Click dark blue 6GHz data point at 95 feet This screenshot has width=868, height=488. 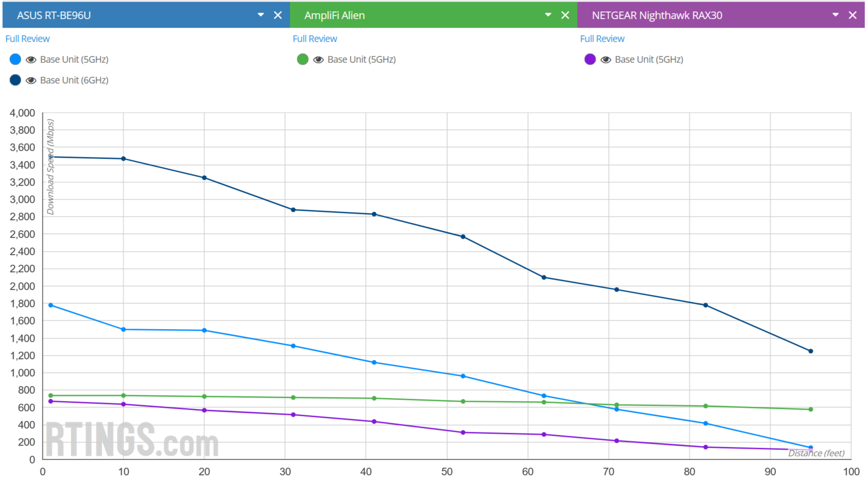pyautogui.click(x=811, y=351)
